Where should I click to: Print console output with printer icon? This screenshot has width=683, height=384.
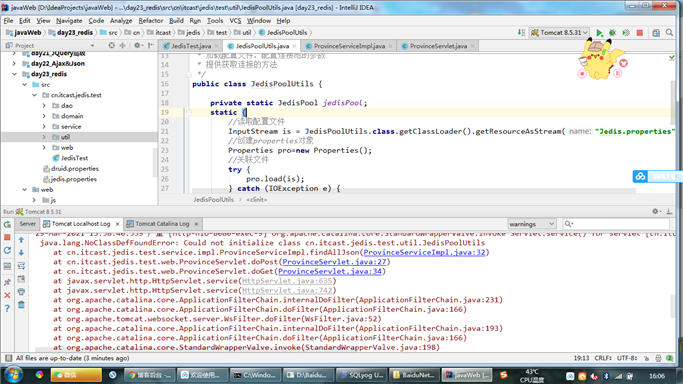21,292
